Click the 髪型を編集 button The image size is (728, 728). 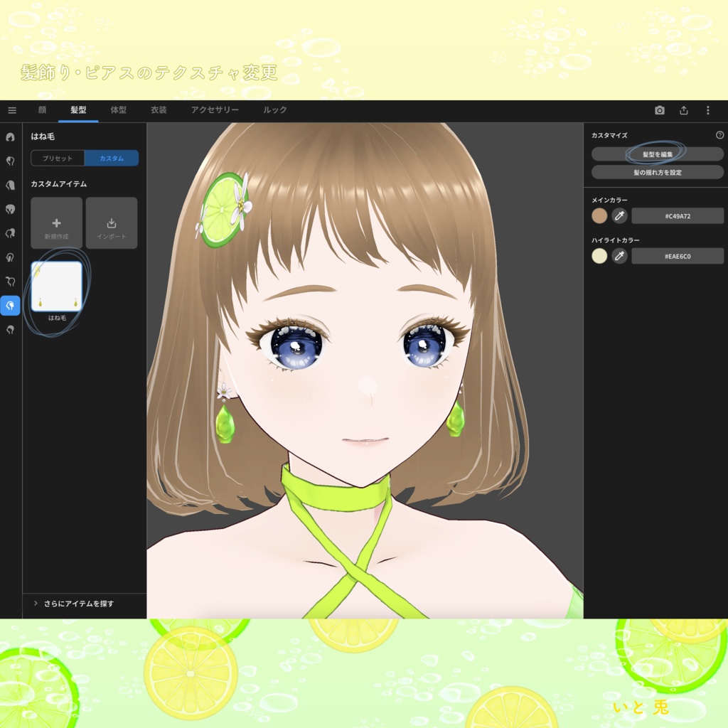click(x=657, y=154)
